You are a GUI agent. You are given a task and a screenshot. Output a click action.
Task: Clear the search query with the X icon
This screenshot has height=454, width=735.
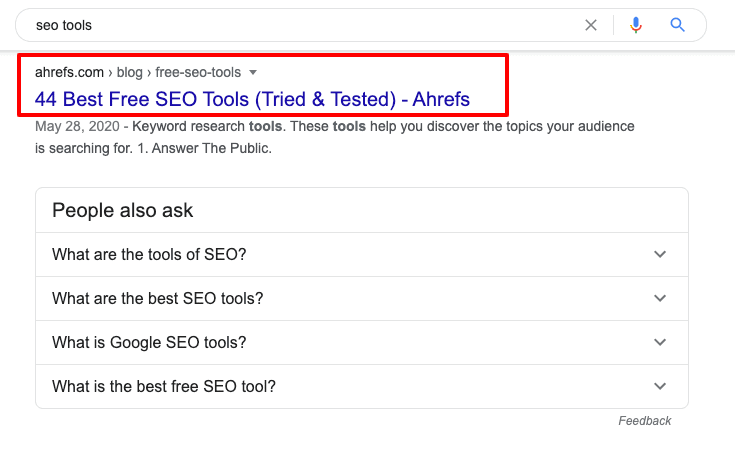pyautogui.click(x=591, y=25)
